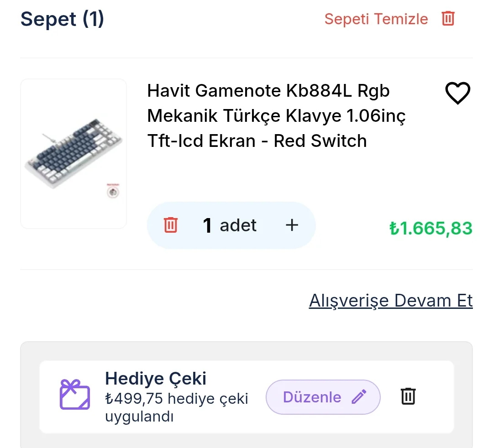Image resolution: width=493 pixels, height=448 pixels.
Task: Click the "Red Switch" text in product name
Action: click(x=320, y=141)
